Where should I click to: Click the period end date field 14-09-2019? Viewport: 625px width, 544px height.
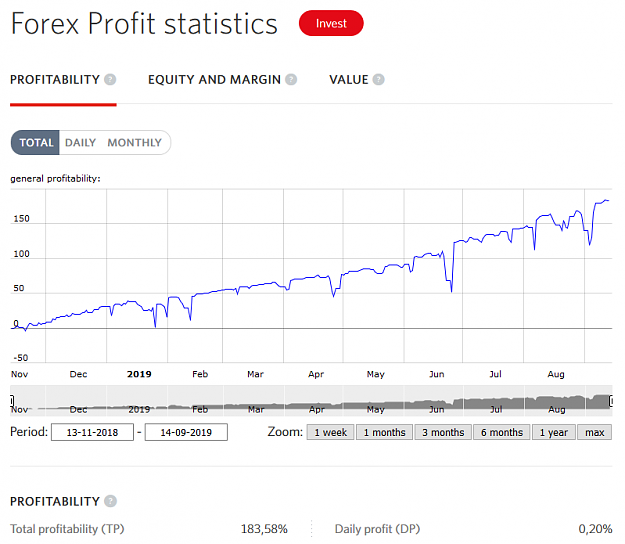point(186,432)
